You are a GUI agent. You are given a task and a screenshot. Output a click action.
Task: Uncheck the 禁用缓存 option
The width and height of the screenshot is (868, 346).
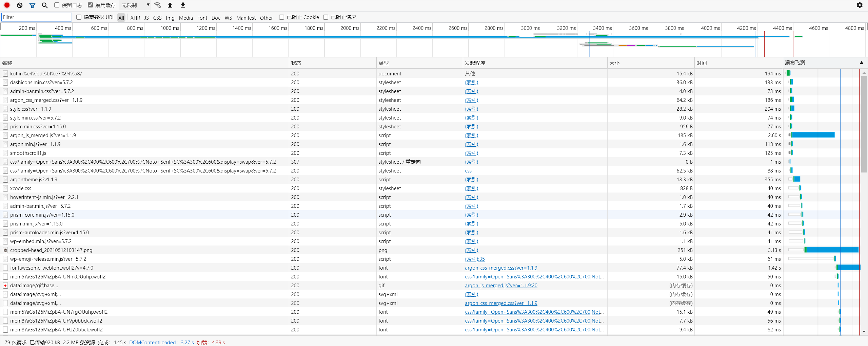pyautogui.click(x=90, y=5)
